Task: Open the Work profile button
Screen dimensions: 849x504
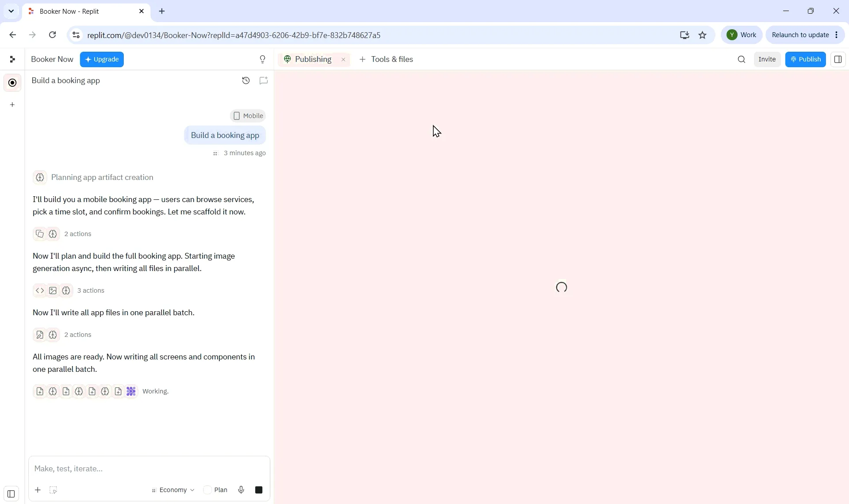Action: tap(742, 35)
